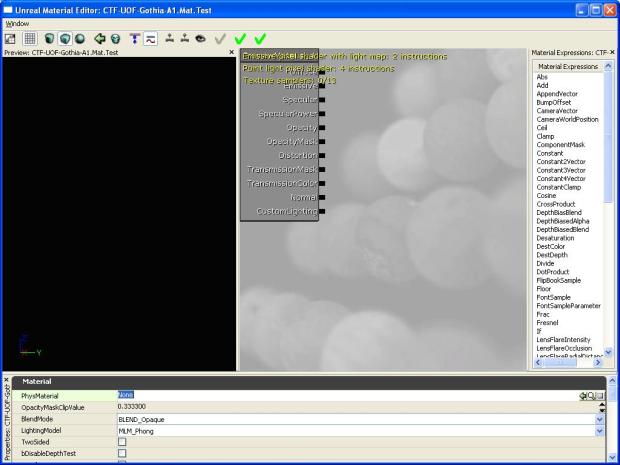Select the cube preview primitive

(64, 38)
